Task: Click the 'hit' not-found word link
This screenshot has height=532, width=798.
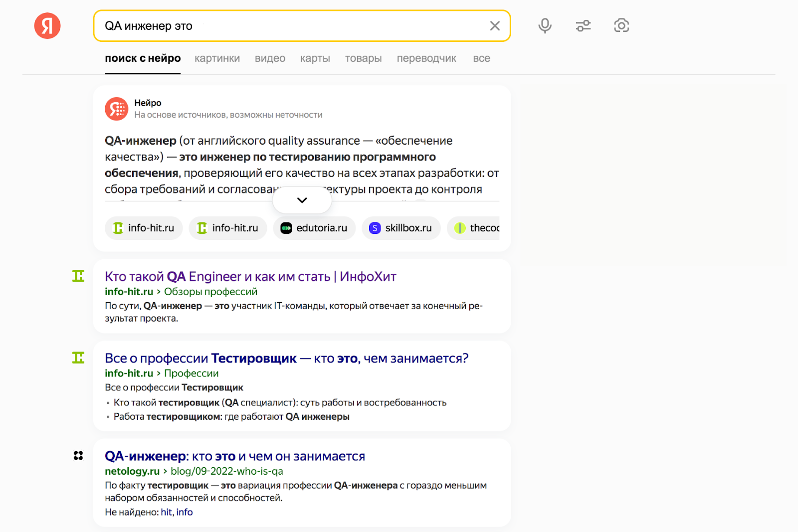Action: [166, 512]
